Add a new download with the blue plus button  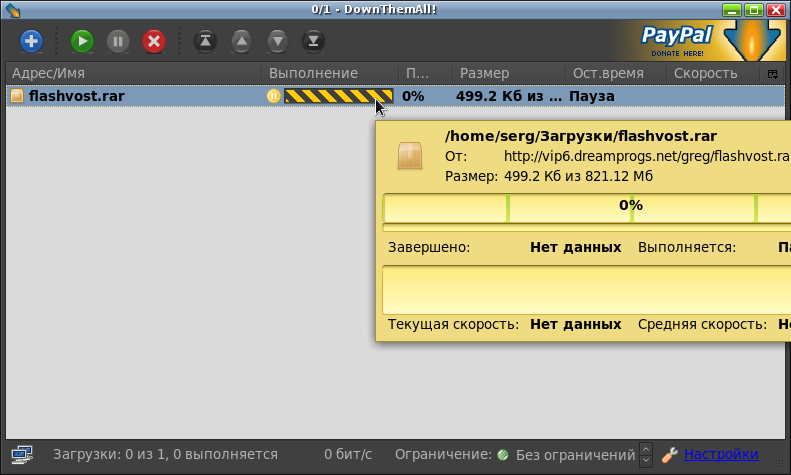31,41
